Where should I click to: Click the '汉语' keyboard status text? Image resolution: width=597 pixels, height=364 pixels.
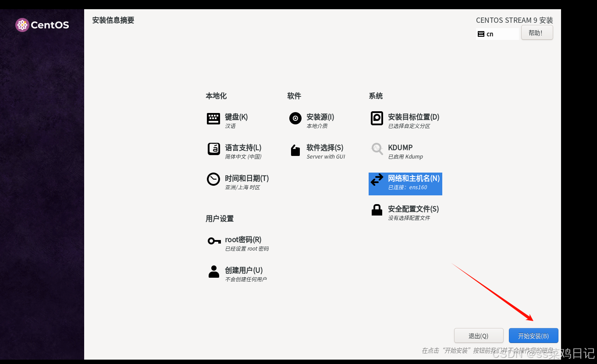click(230, 126)
